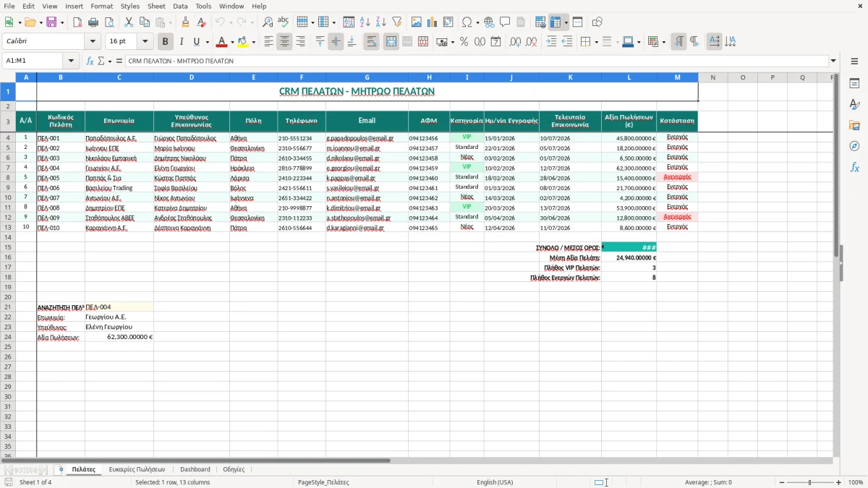
Task: Click the Function Wizard fx icon
Action: click(x=90, y=61)
